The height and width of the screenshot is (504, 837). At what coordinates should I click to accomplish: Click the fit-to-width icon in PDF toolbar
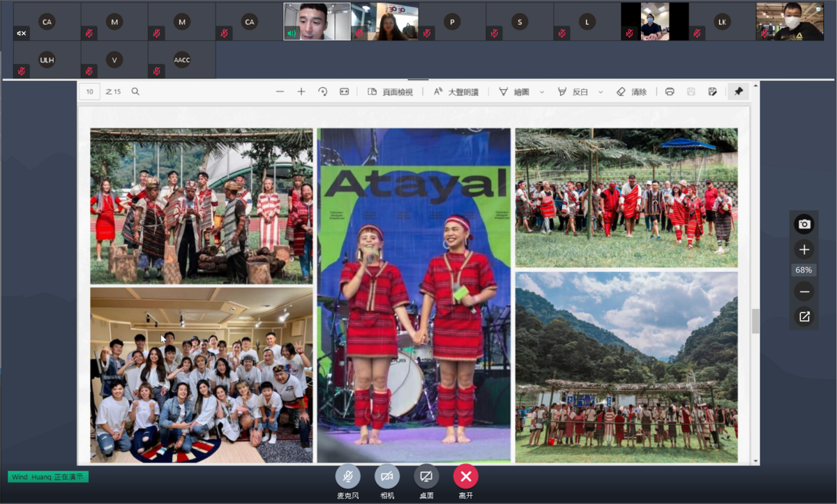tap(344, 91)
